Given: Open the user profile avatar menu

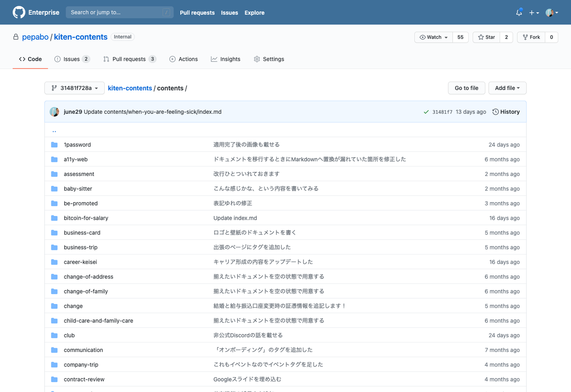Looking at the screenshot, I should click(x=551, y=13).
